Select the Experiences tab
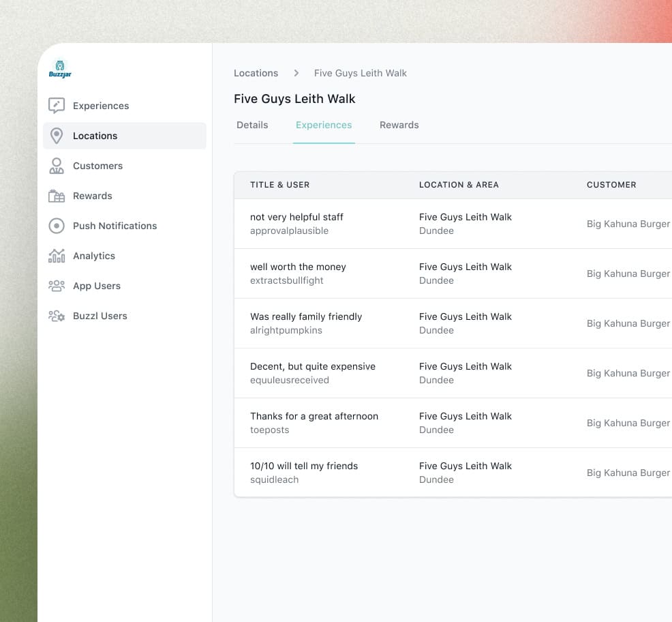 (324, 125)
